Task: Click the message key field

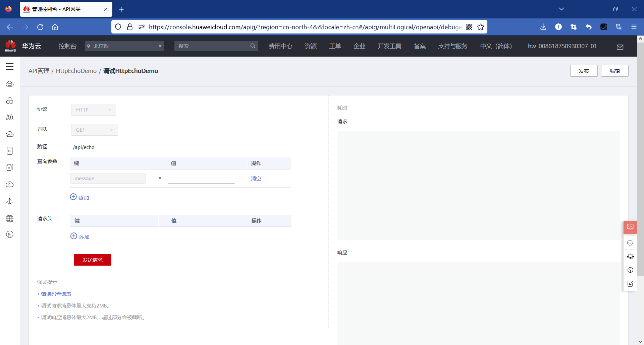Action: tap(108, 178)
